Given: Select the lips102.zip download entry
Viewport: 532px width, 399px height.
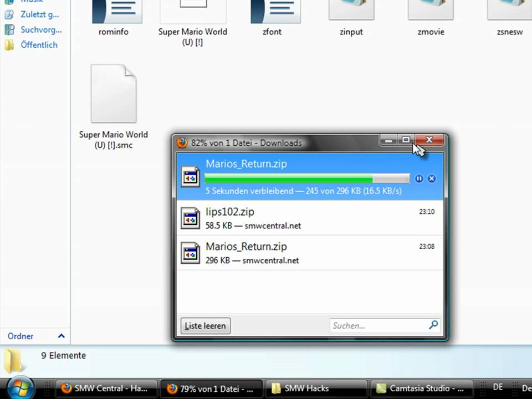Looking at the screenshot, I should [x=310, y=218].
